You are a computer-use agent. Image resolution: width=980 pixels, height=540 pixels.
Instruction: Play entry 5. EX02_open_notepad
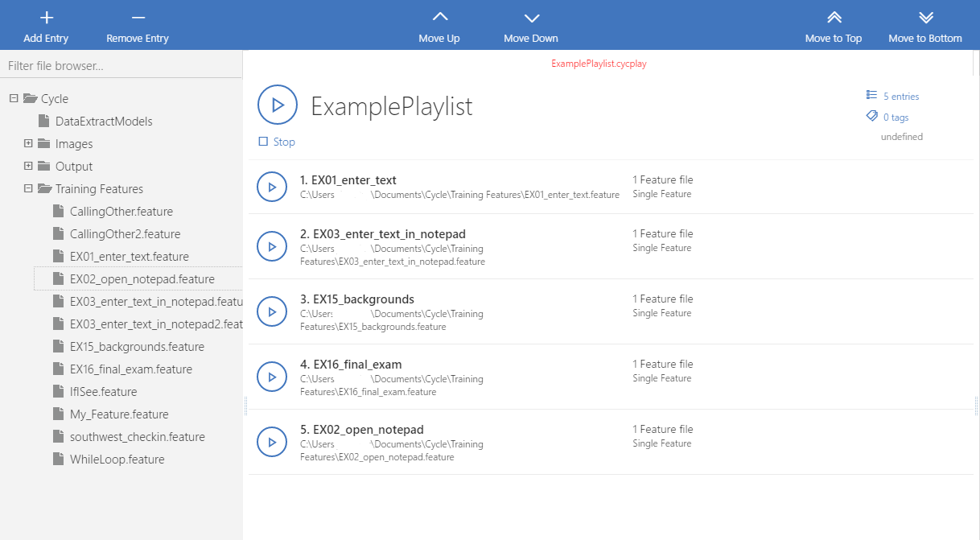pos(272,442)
